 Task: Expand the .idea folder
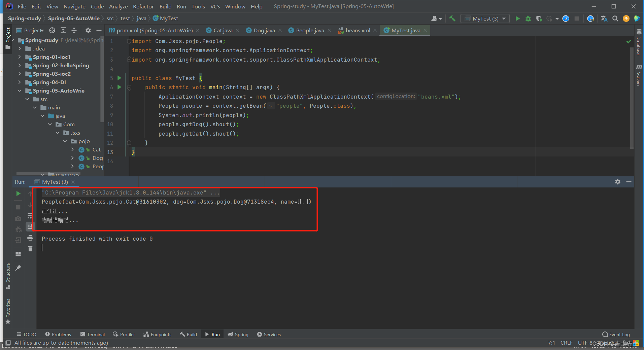(20, 48)
